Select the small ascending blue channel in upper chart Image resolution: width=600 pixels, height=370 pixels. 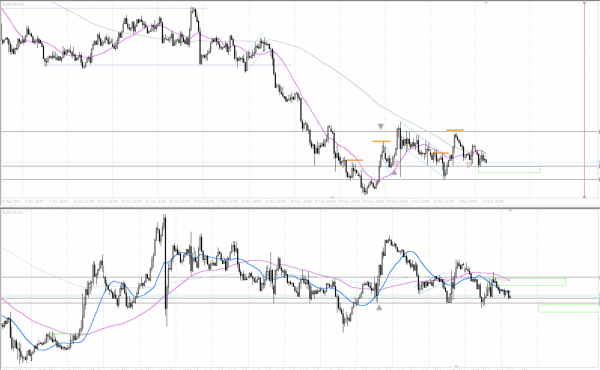coord(256,52)
